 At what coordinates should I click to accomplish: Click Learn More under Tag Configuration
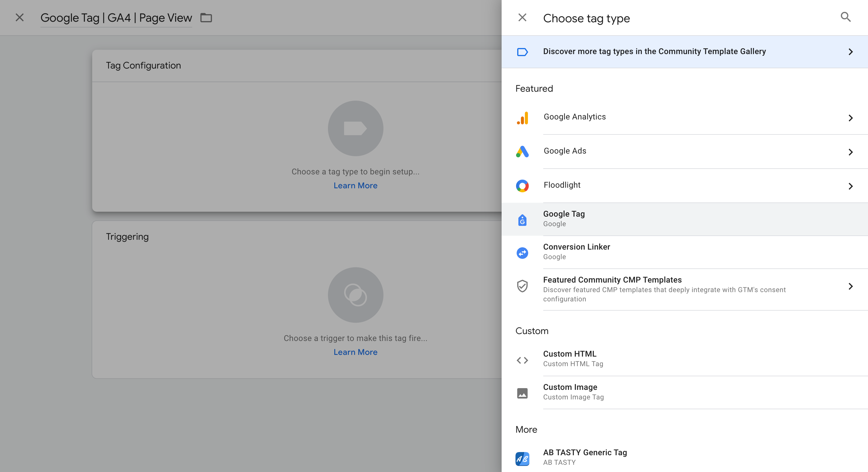point(355,186)
